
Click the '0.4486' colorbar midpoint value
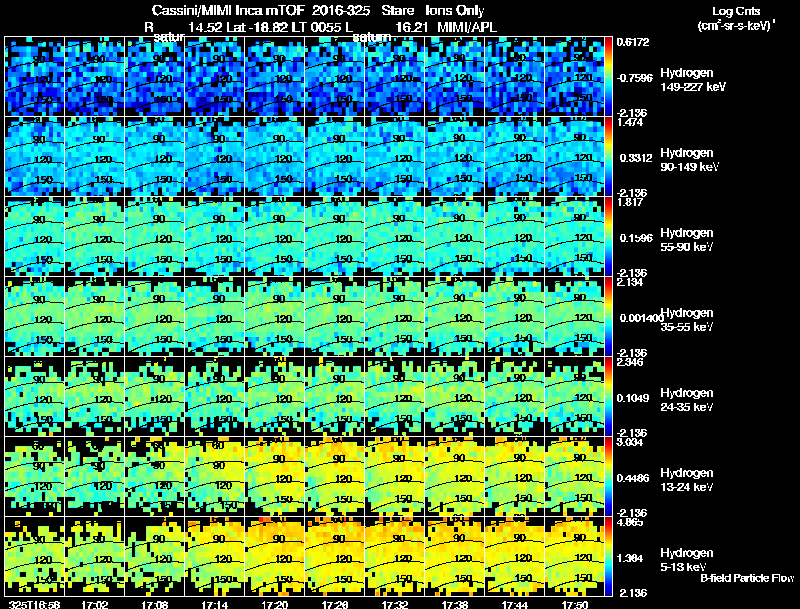(x=633, y=478)
